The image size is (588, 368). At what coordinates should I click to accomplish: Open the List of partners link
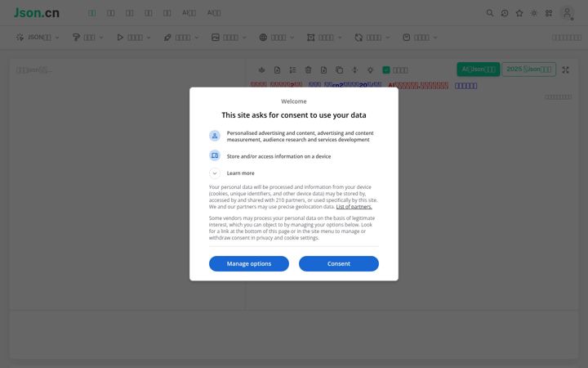[354, 207]
